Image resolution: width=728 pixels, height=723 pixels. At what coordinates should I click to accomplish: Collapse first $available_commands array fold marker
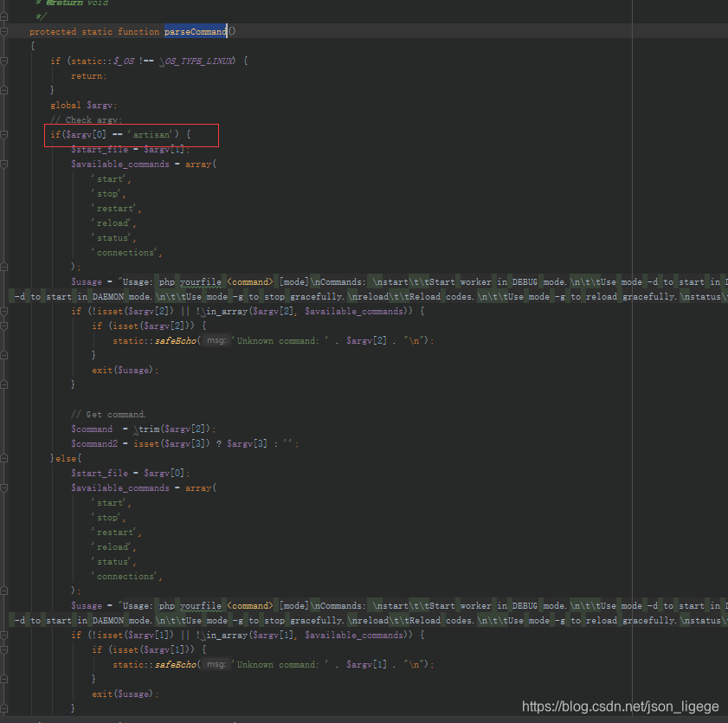click(x=3, y=165)
